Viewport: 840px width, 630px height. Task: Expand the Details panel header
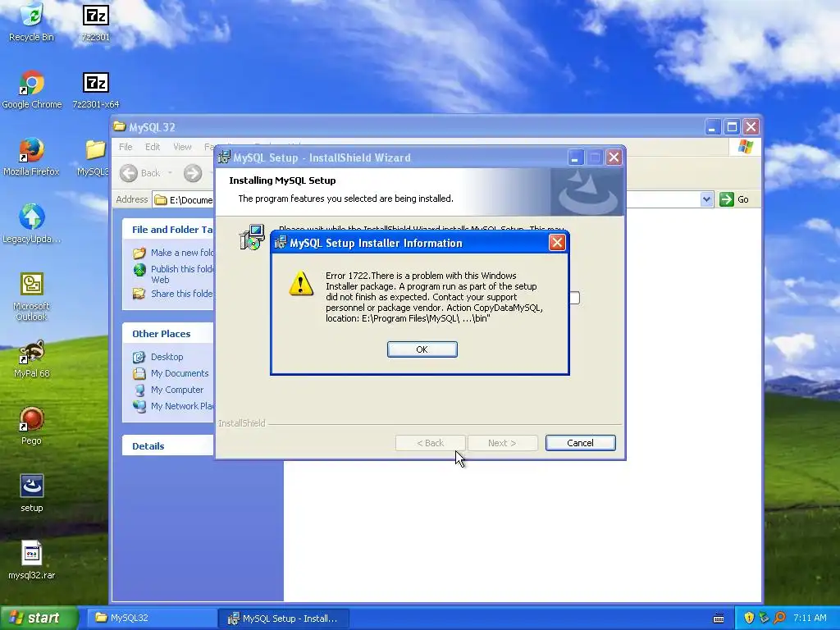click(x=167, y=445)
